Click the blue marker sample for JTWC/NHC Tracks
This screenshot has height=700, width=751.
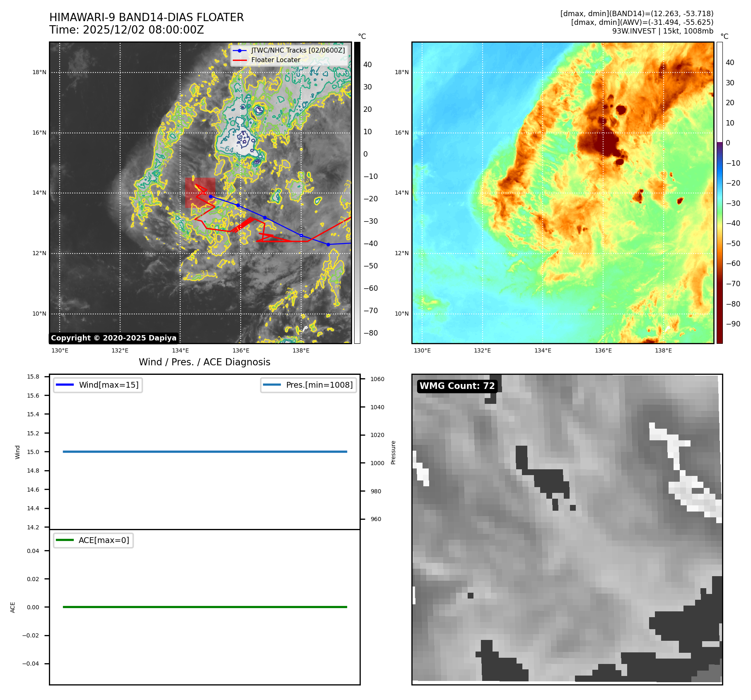click(239, 51)
